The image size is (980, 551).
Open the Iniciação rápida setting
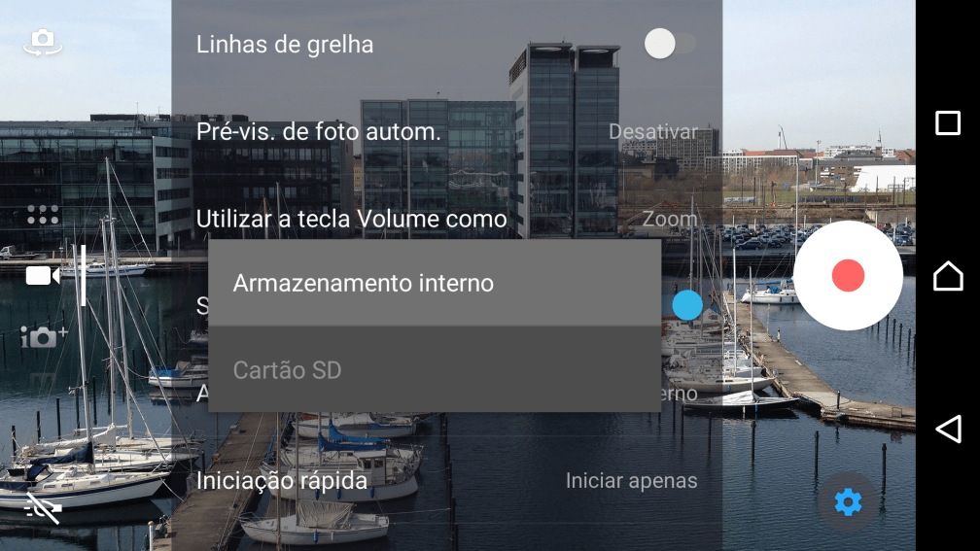coord(447,480)
